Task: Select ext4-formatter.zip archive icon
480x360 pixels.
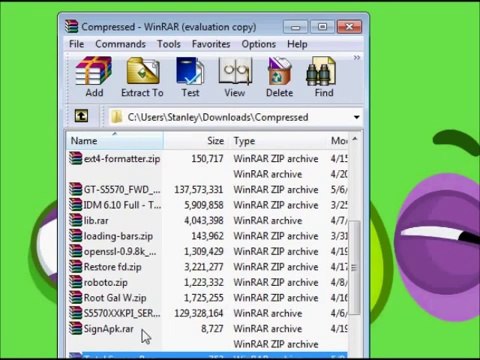Action: (76, 158)
